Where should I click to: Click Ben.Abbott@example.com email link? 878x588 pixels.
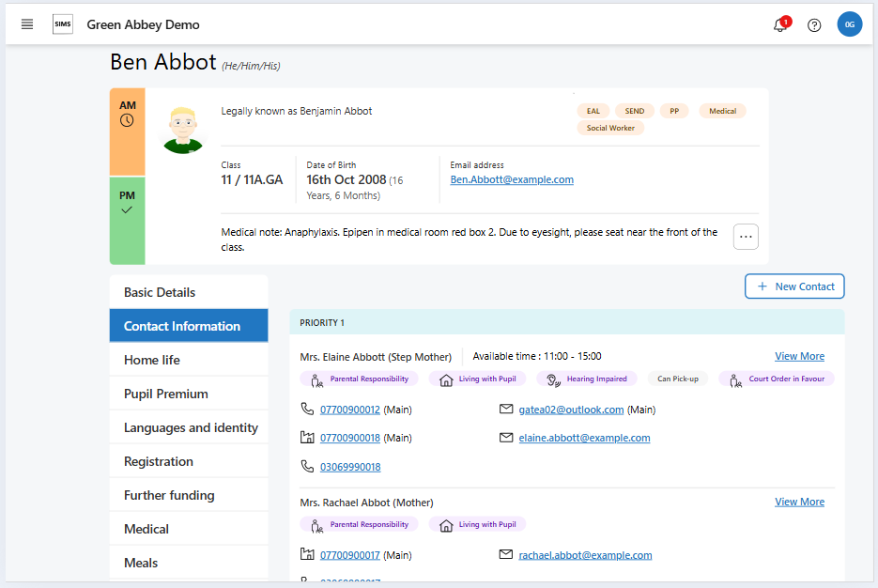[512, 179]
